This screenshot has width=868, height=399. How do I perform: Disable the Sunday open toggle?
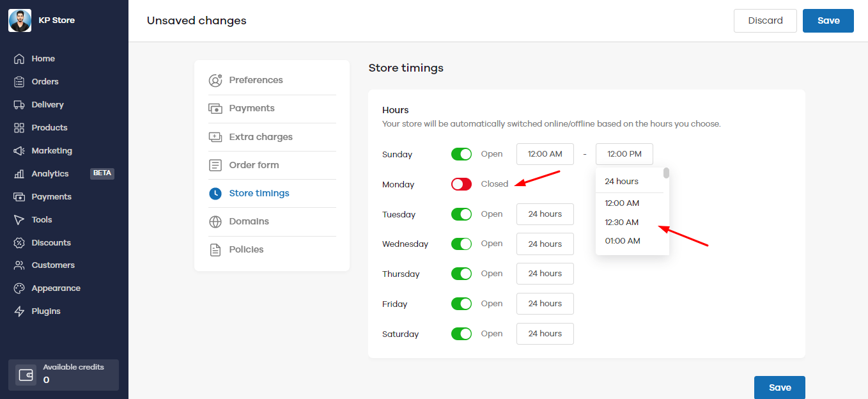461,154
